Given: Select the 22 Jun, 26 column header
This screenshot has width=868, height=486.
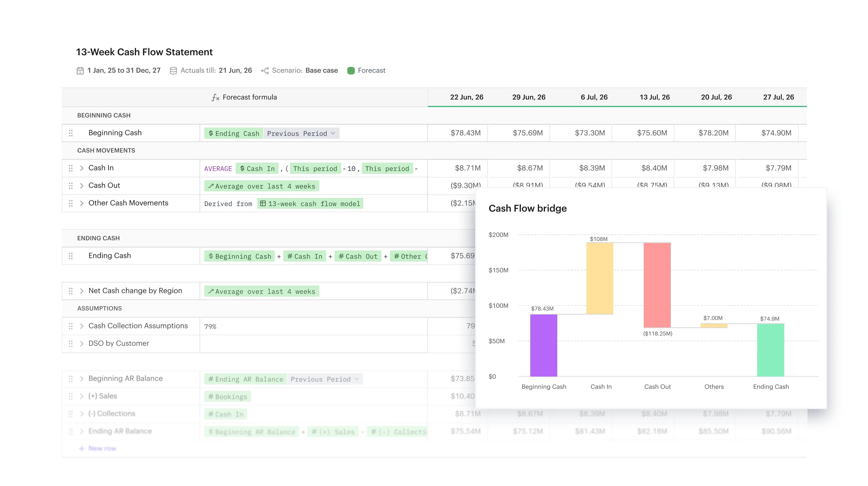Looking at the screenshot, I should 466,97.
